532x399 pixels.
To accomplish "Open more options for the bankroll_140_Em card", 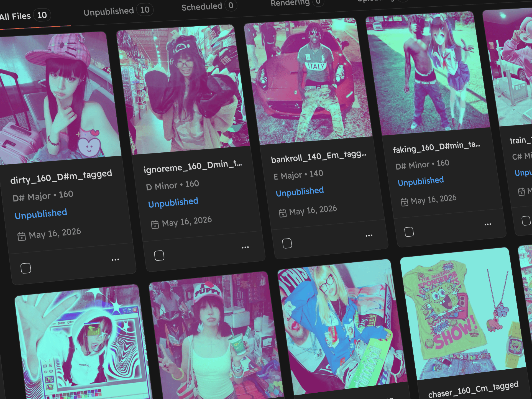I will click(x=369, y=236).
